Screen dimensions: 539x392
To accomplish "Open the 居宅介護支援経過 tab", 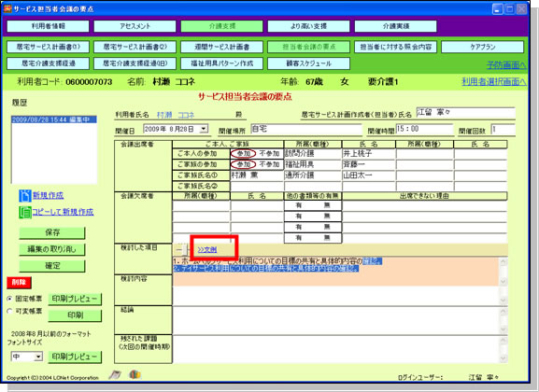I will (49, 63).
